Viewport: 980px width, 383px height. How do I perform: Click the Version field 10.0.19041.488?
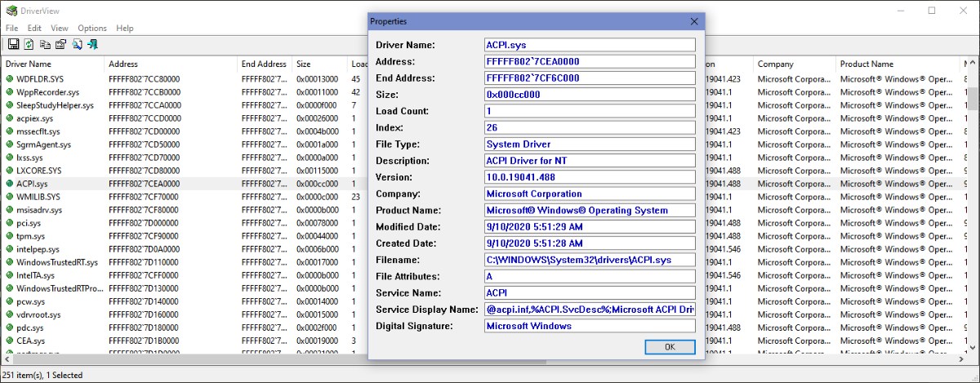(590, 176)
